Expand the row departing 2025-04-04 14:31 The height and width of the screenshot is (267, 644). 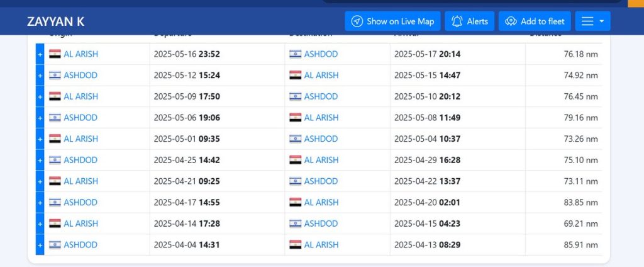(x=40, y=245)
